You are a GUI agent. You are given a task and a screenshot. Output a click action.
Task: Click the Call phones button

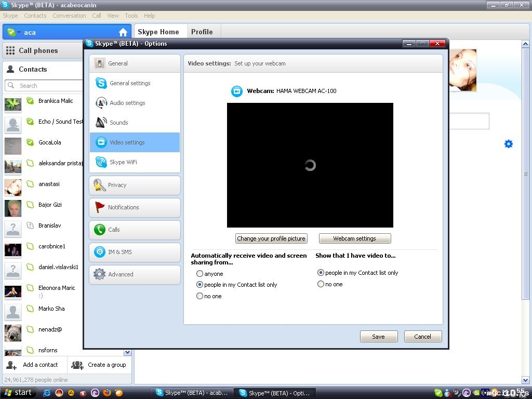point(43,50)
